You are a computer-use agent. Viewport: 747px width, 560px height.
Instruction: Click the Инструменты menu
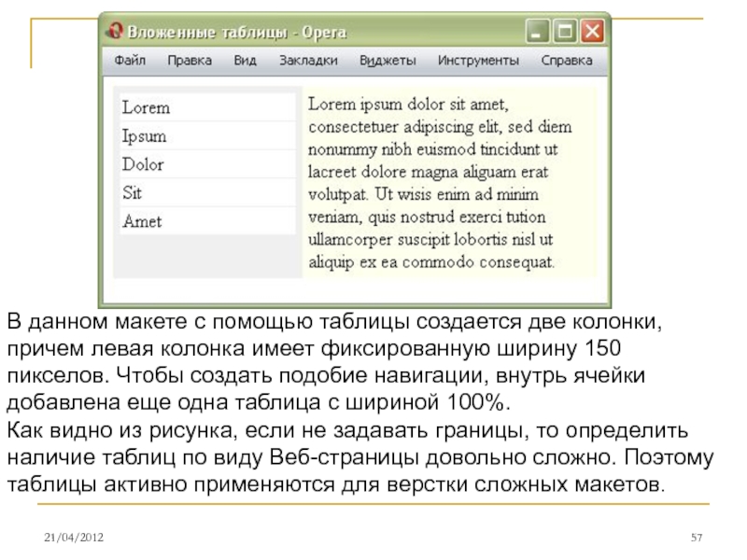478,61
